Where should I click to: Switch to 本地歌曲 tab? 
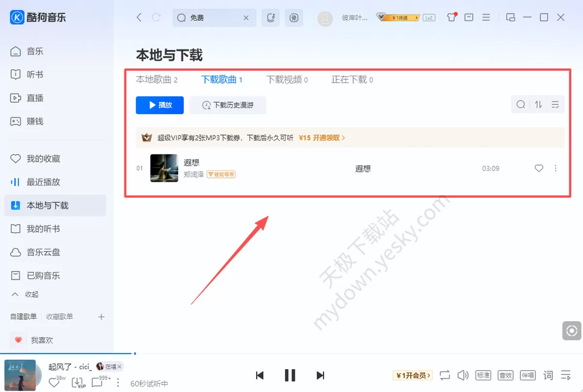coord(156,80)
